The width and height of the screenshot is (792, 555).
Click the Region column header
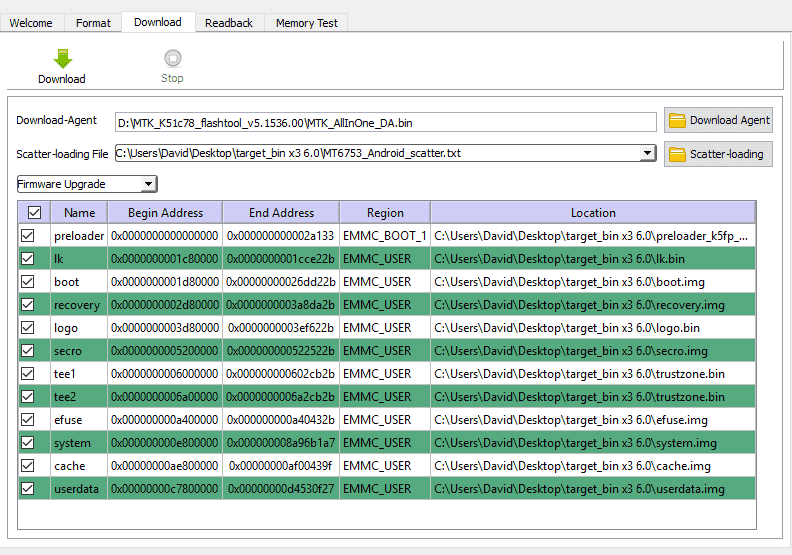[385, 213]
